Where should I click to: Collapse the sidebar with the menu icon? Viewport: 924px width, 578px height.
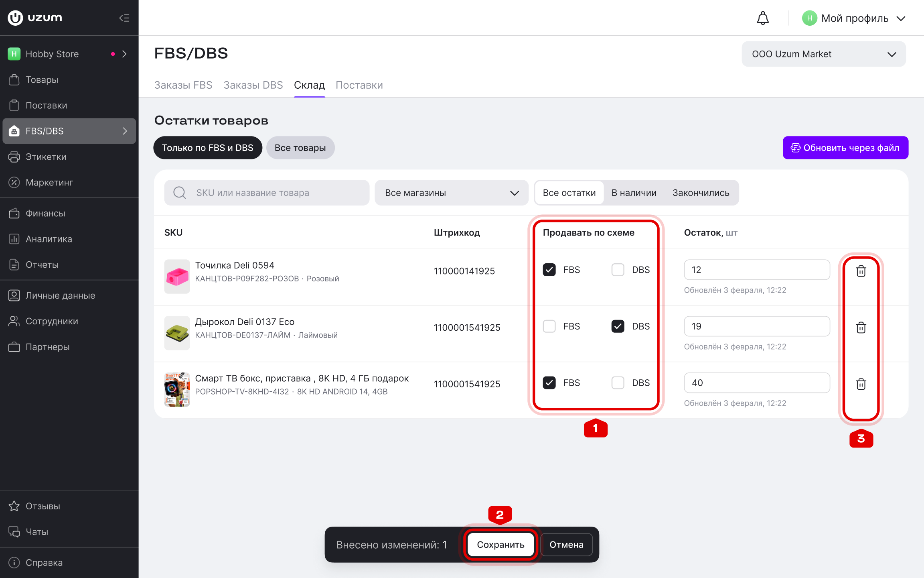pyautogui.click(x=124, y=18)
